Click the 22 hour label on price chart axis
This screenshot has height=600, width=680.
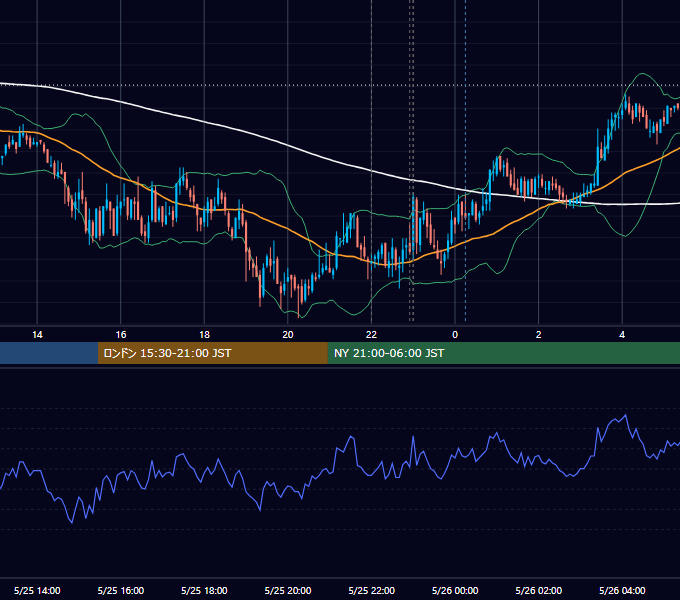click(371, 335)
